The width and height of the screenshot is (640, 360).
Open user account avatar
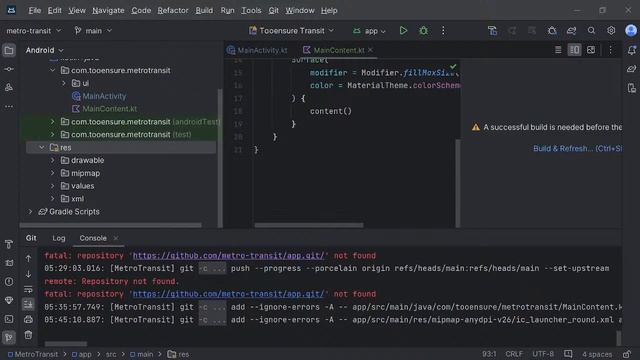[631, 31]
